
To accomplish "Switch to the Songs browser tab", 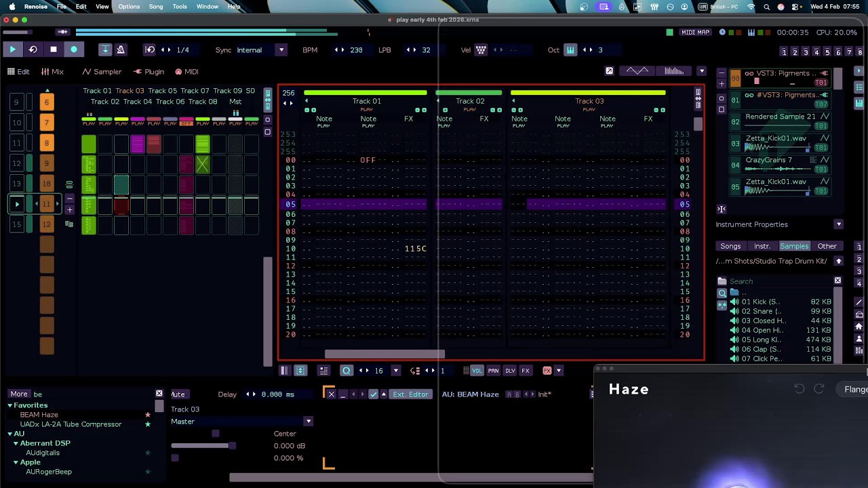I will [x=730, y=246].
